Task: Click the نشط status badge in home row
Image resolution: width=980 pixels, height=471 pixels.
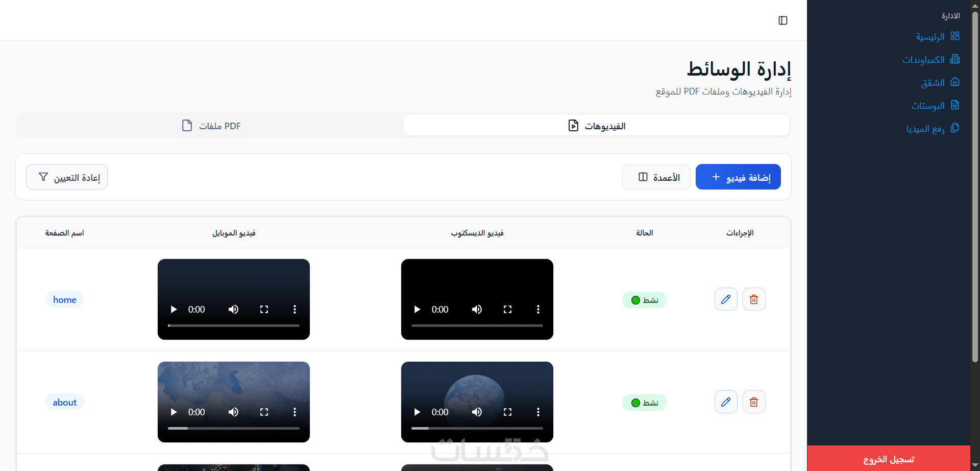Action: pos(644,300)
